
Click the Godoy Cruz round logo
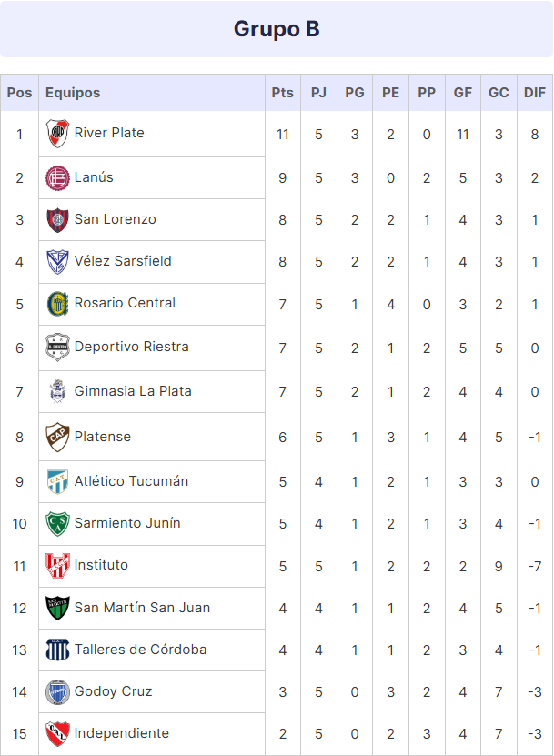(x=57, y=692)
